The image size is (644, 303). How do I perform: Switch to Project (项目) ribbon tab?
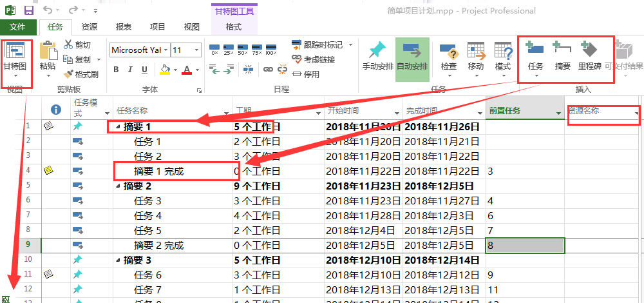157,27
